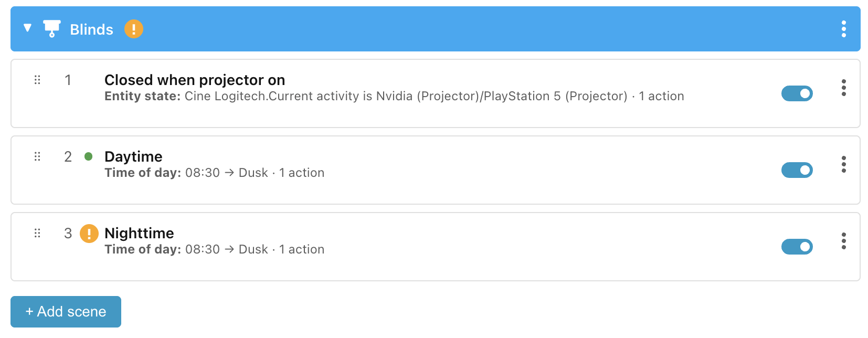Open the Blinds header three-dot menu

coord(844,29)
